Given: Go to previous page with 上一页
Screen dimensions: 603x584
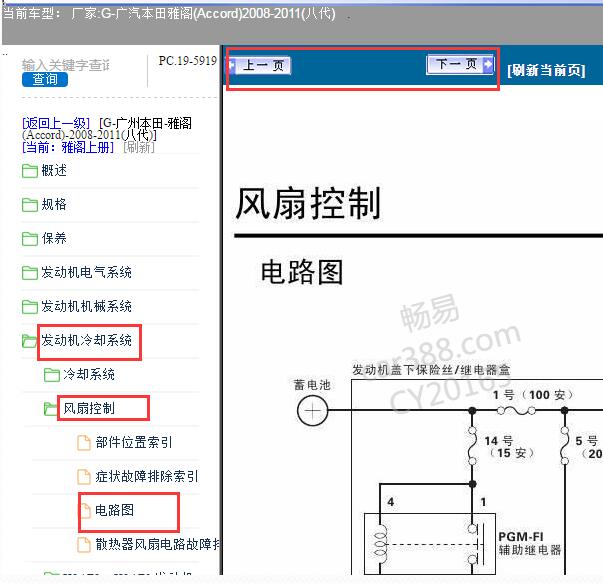Looking at the screenshot, I should [260, 65].
